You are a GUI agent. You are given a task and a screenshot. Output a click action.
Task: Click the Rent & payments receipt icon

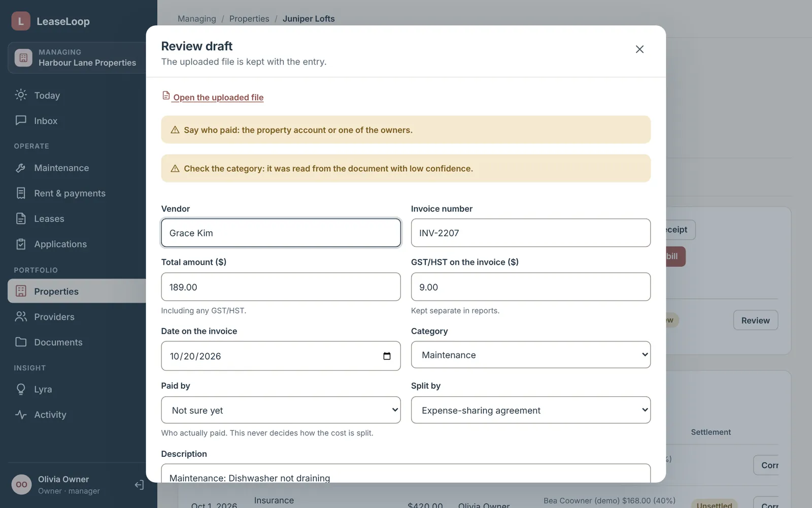pyautogui.click(x=21, y=193)
